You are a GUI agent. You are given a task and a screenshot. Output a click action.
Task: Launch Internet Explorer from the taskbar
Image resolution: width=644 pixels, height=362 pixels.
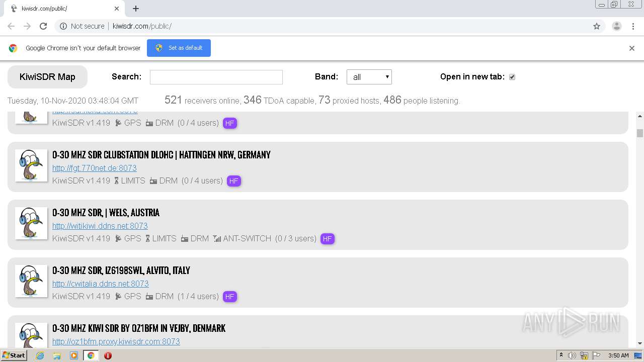[x=40, y=355]
